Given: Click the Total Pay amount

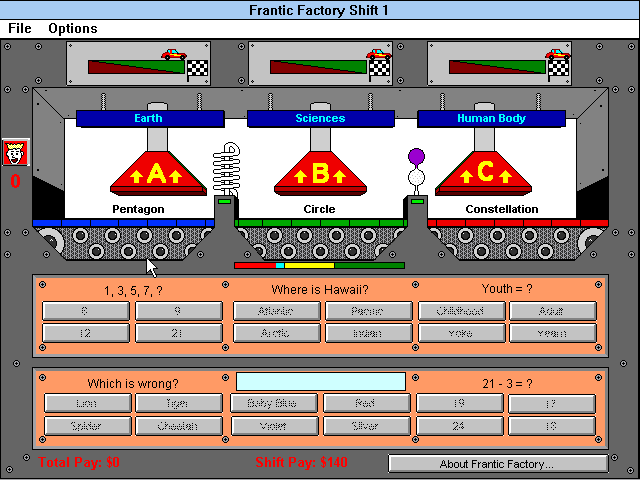Looking at the screenshot, I should [79, 462].
